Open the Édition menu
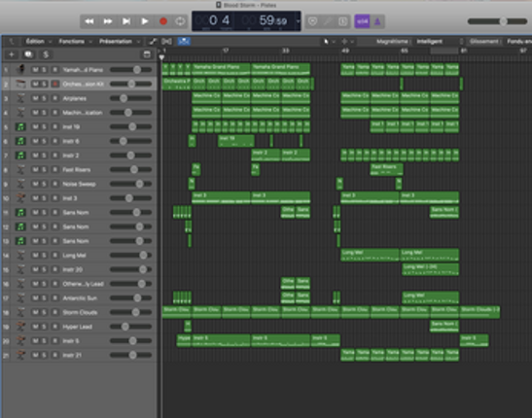Image resolution: width=532 pixels, height=418 pixels. tap(38, 42)
